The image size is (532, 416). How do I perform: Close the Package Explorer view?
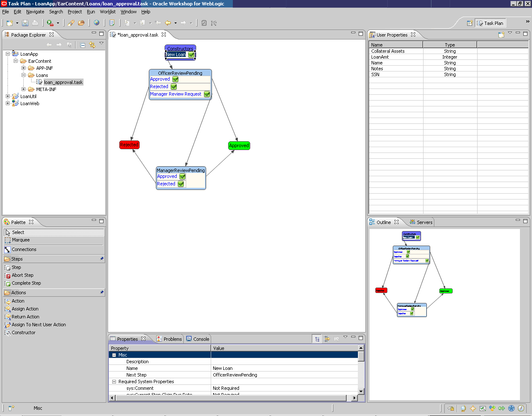[52, 34]
